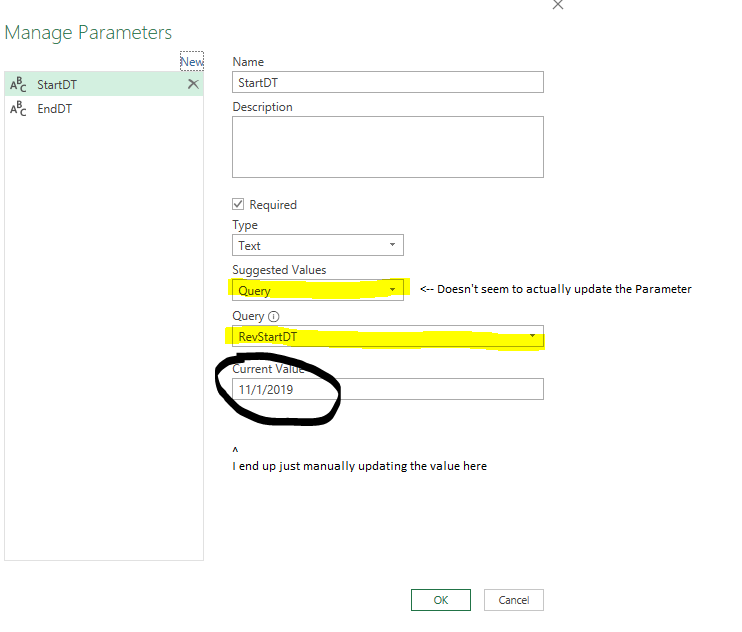
Task: Select the EndDT parameter in list
Action: click(104, 108)
